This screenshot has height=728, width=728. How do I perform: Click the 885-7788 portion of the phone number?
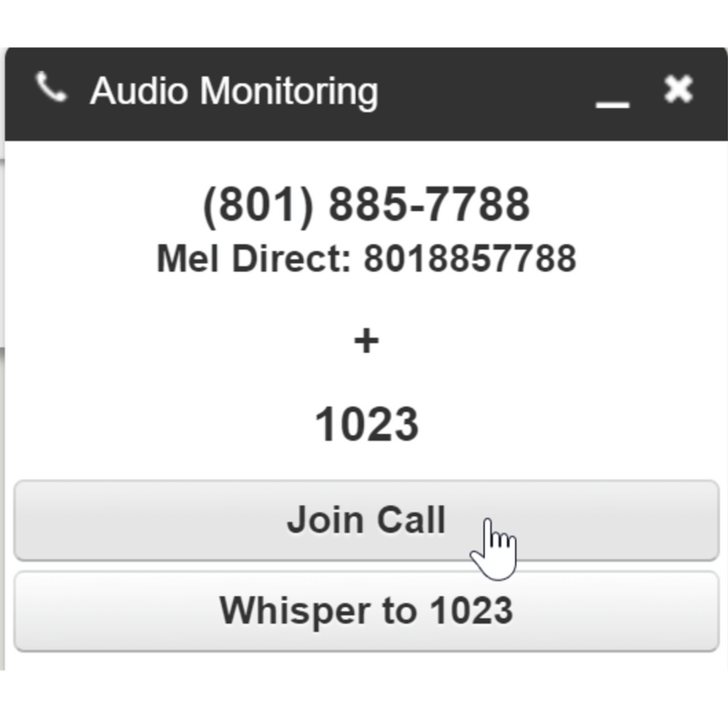tap(428, 205)
